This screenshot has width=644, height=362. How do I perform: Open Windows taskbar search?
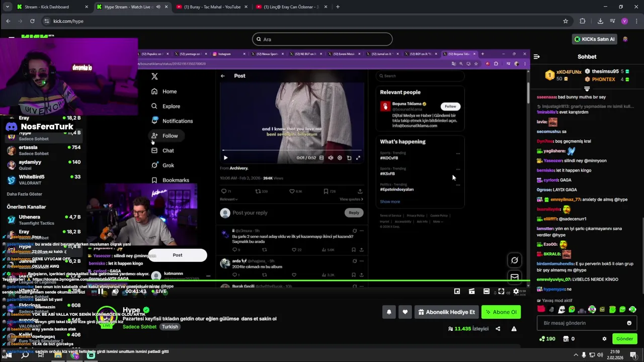pyautogui.click(x=25, y=355)
